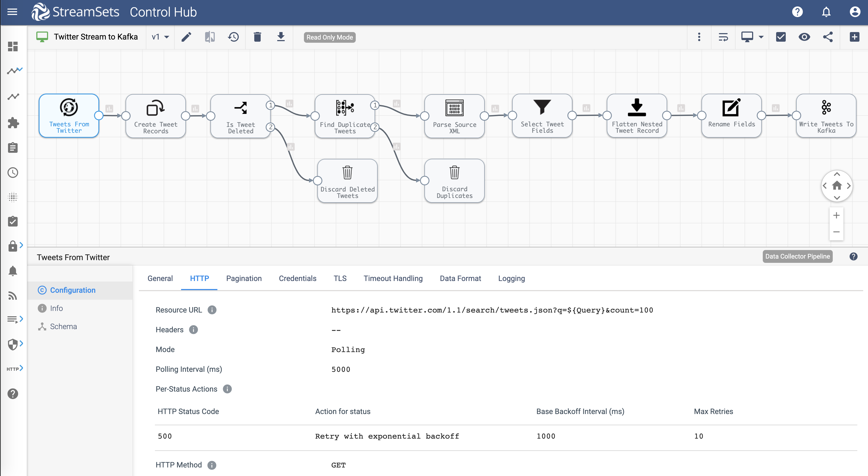This screenshot has width=868, height=476.
Task: Open the RSS feed icon in sidebar
Action: tap(13, 296)
